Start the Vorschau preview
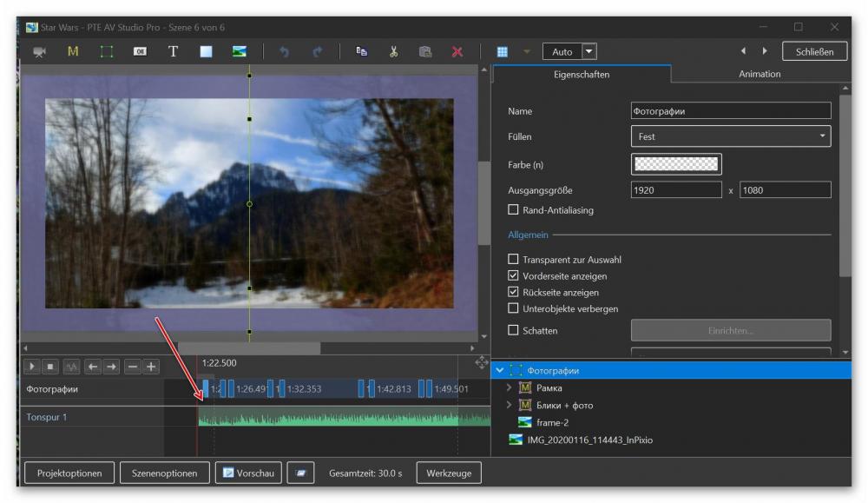 point(248,473)
